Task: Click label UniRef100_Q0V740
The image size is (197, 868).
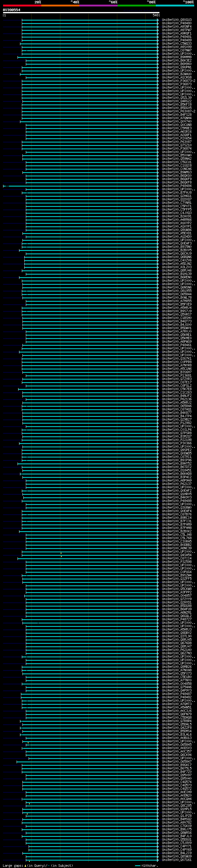Action: (x=177, y=122)
